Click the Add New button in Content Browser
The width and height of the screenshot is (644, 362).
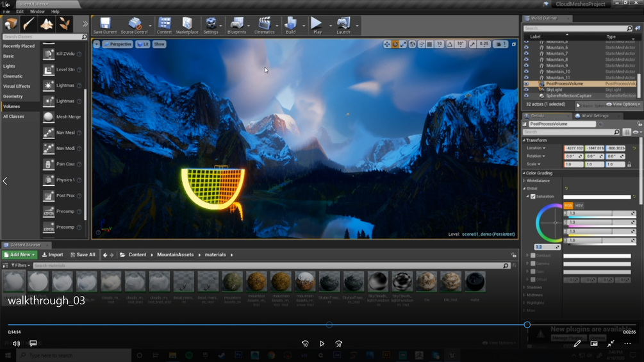point(19,255)
